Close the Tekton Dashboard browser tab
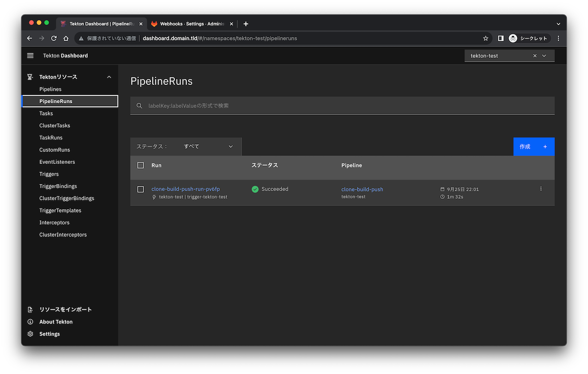Viewport: 588px width, 374px height. pos(141,24)
